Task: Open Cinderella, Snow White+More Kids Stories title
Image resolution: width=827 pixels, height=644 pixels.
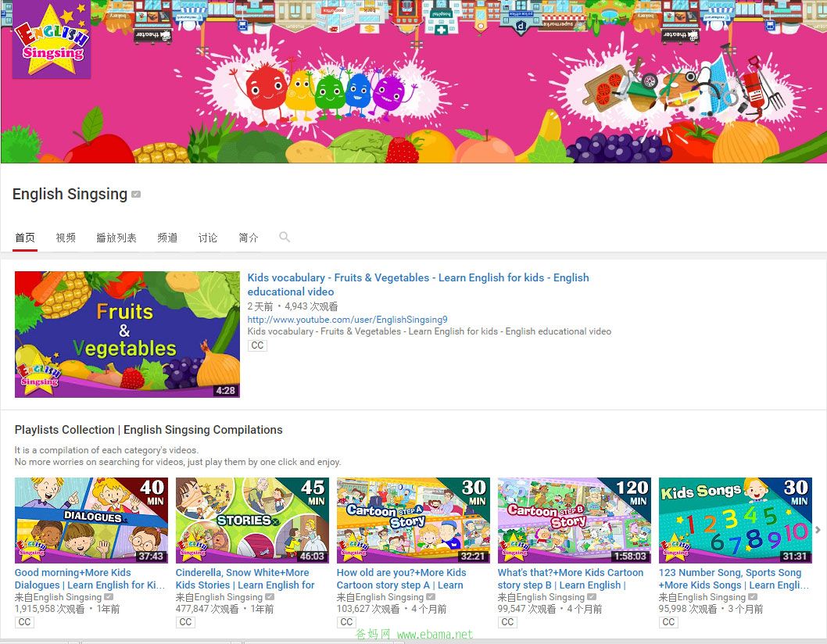Action: [x=245, y=578]
